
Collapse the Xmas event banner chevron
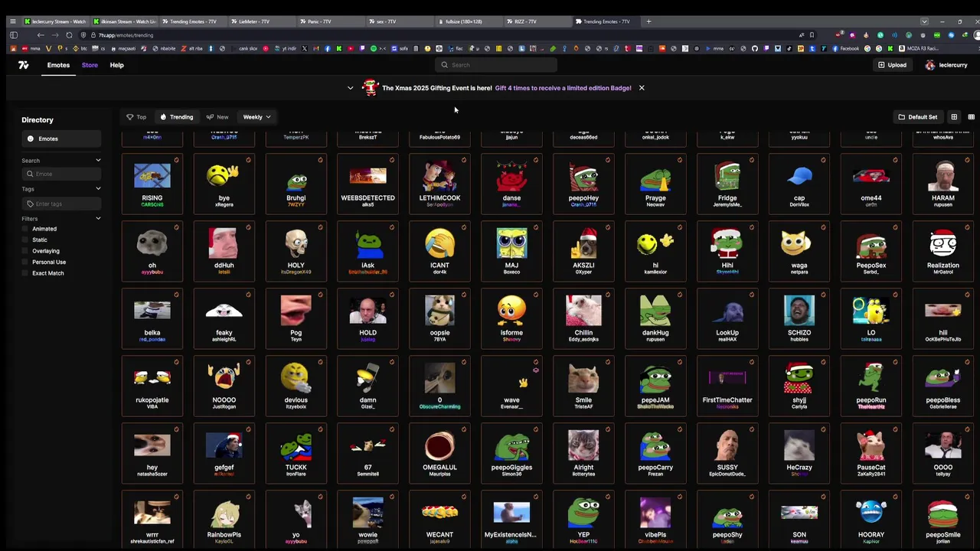(351, 88)
